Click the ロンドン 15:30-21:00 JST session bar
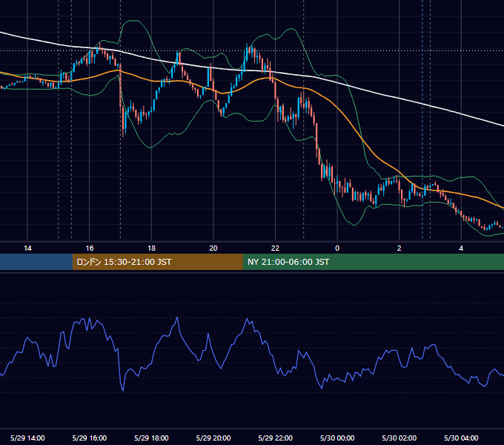 (157, 262)
